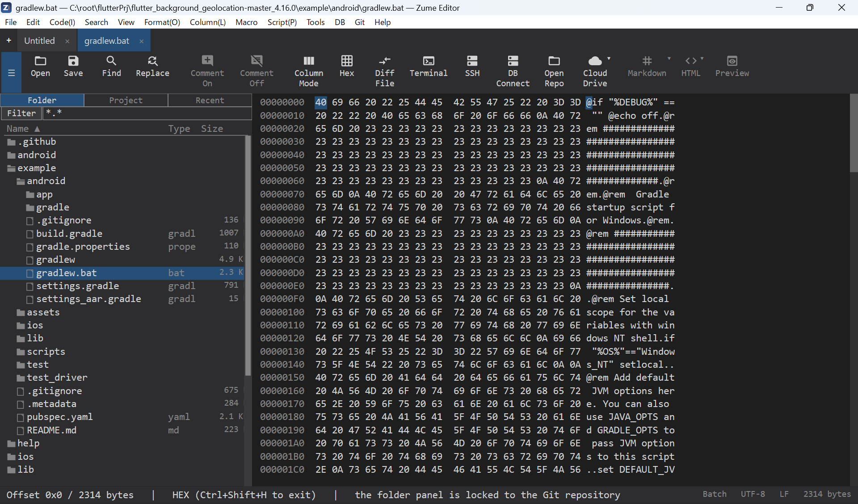This screenshot has height=504, width=858.
Task: Expand the assets folder
Action: click(21, 313)
